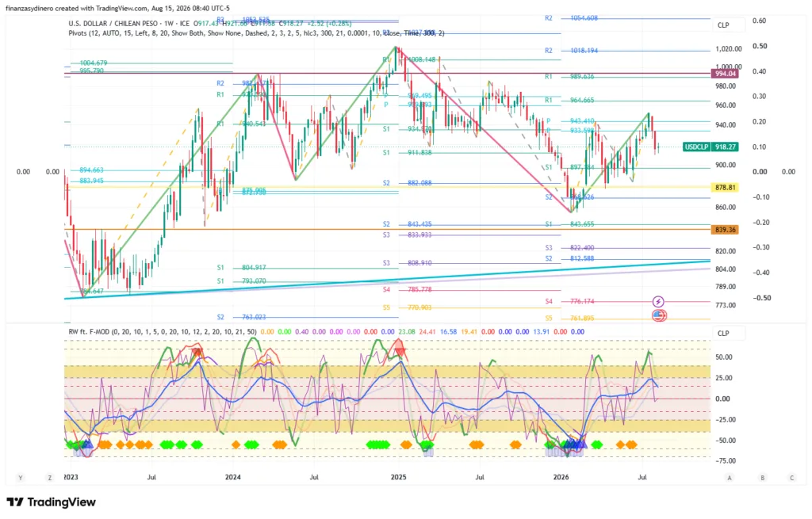The image size is (812, 519).
Task: Click 960.00 on the price axis
Action: click(x=726, y=105)
